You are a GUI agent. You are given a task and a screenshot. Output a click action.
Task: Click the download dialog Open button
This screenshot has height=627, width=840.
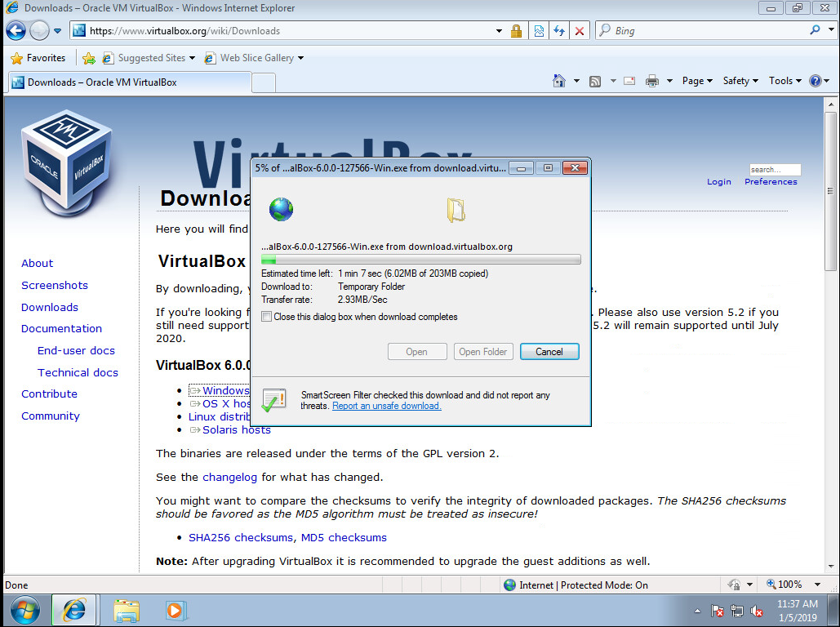pos(417,352)
